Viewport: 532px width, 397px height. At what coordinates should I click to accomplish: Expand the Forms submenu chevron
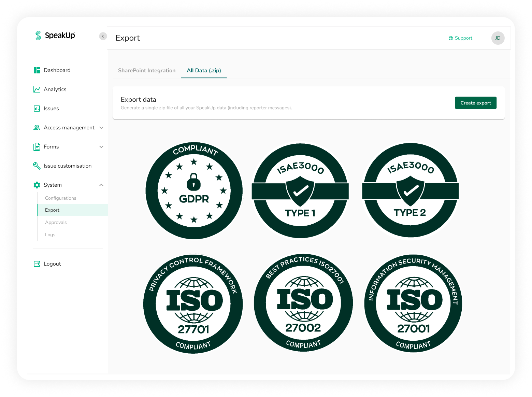point(101,147)
